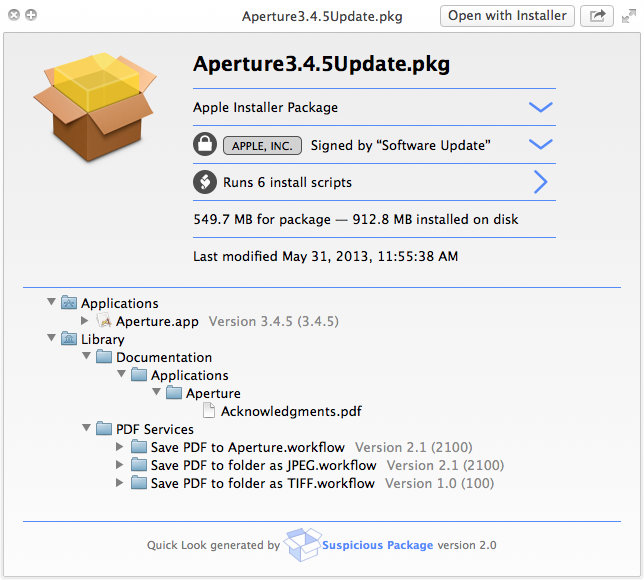Click the Applications subfolder icon under Documentation
Image resolution: width=644 pixels, height=580 pixels.
[139, 375]
